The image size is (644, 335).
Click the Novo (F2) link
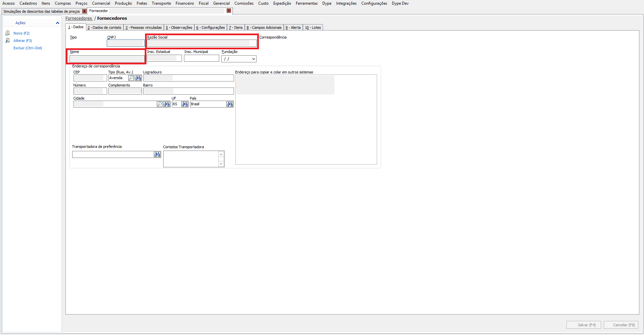tap(21, 33)
